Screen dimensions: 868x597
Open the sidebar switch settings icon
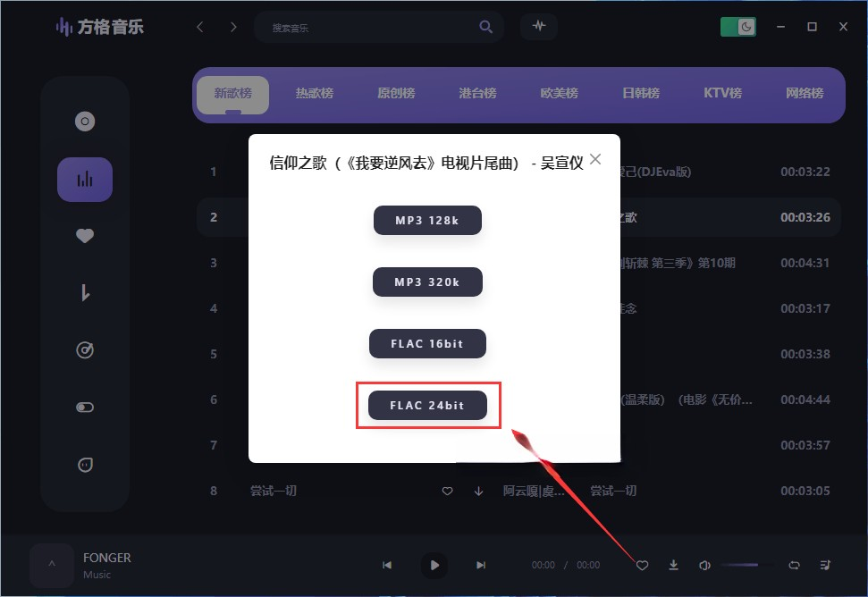(x=85, y=408)
